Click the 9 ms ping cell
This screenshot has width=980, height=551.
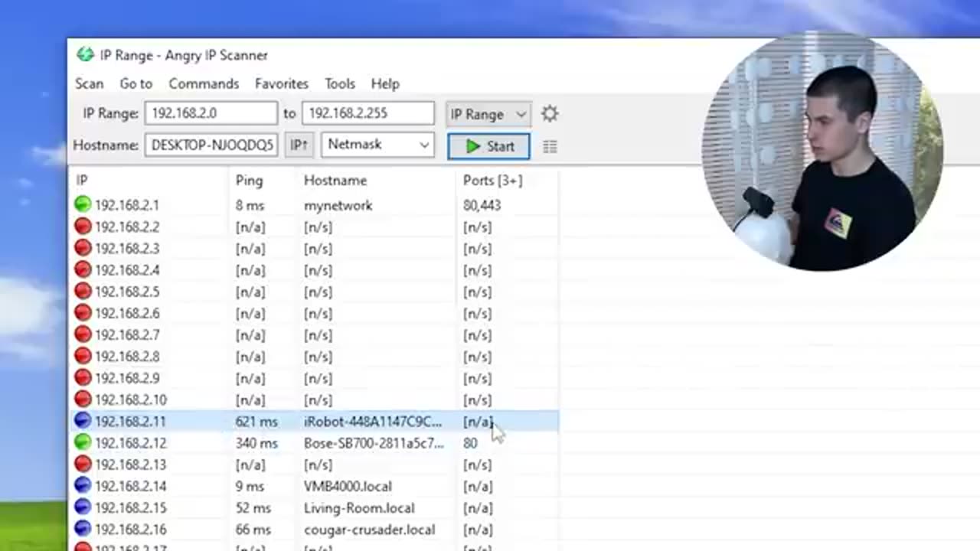tap(250, 486)
